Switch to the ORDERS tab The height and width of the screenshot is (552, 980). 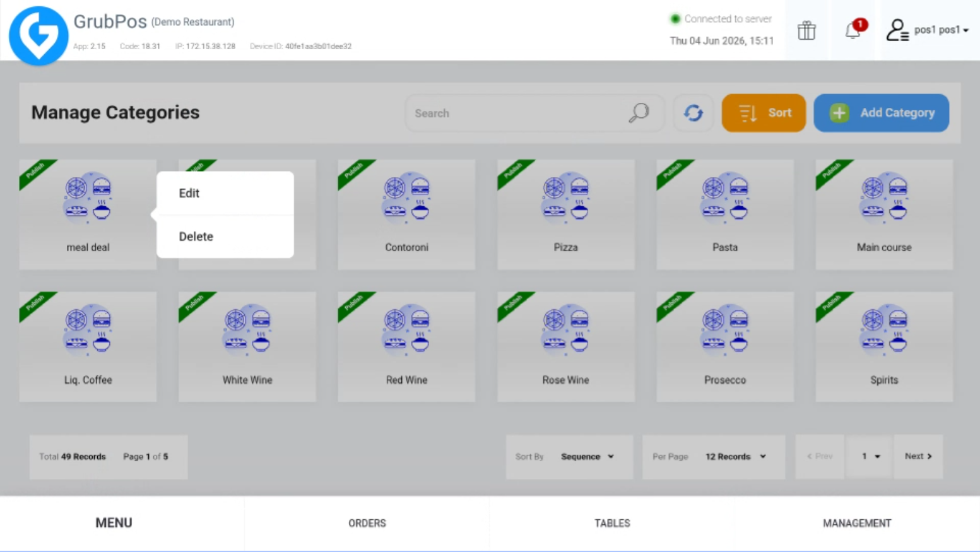[367, 523]
